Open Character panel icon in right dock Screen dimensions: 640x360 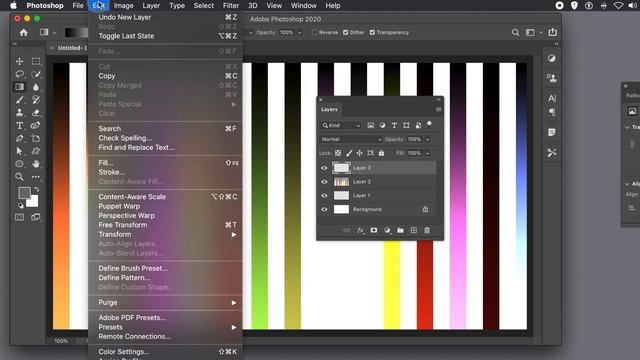(552, 98)
